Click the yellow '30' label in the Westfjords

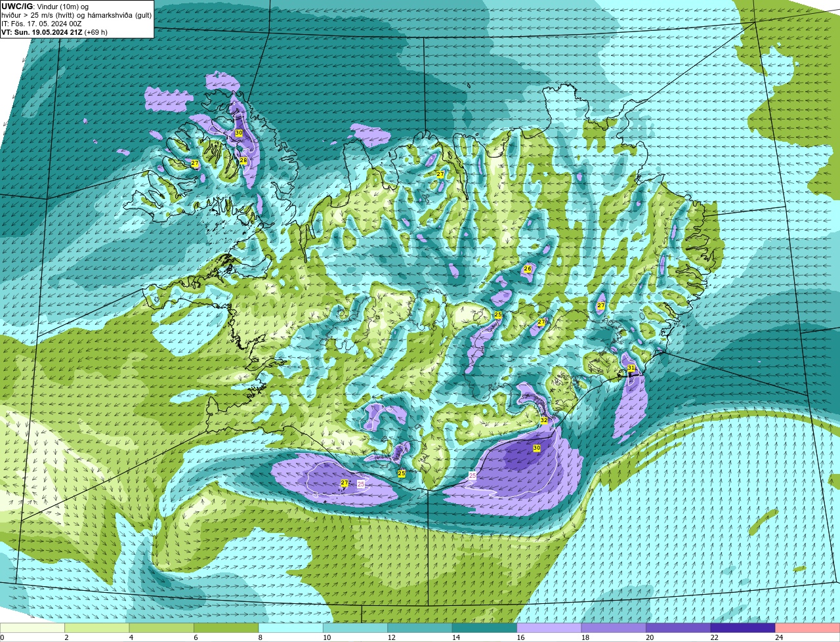tap(238, 133)
